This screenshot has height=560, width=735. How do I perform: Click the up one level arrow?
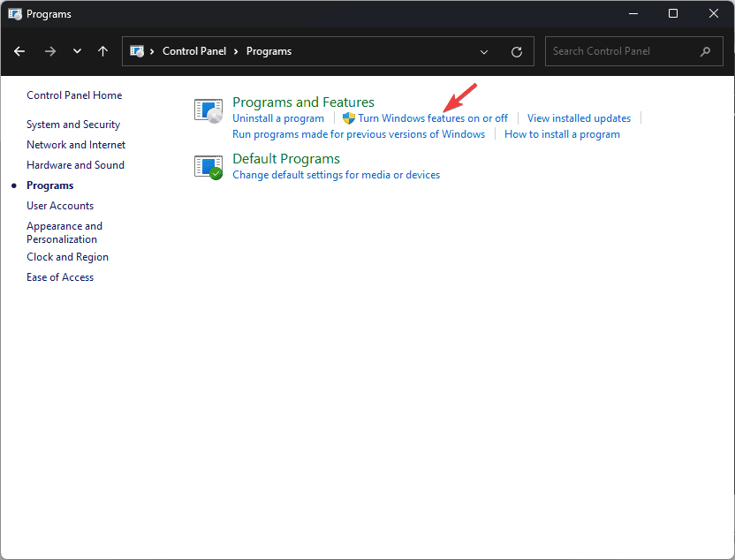pos(102,51)
